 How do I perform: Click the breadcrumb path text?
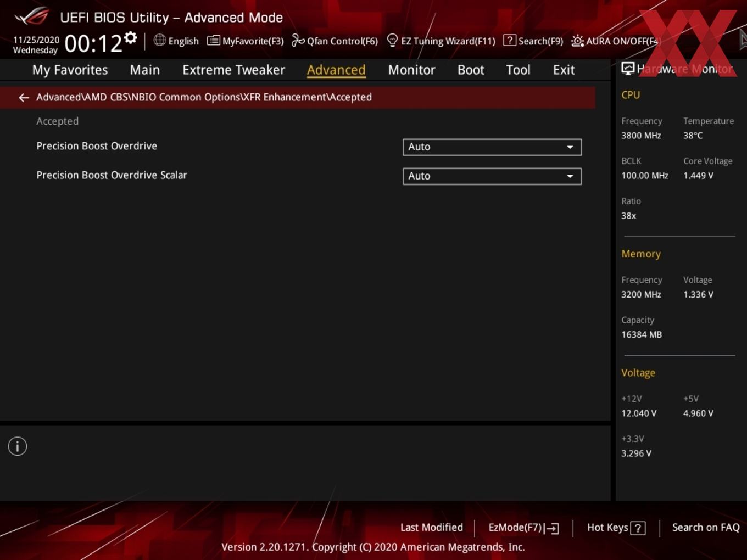click(x=204, y=97)
